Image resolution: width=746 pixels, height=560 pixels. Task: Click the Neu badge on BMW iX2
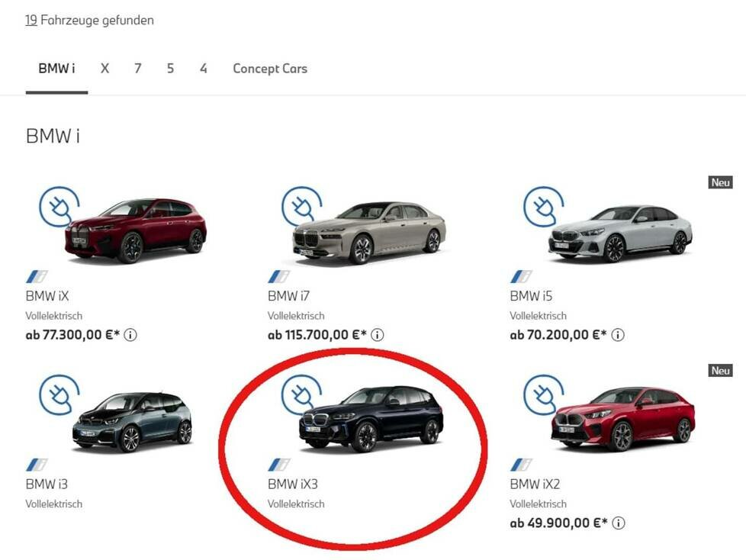click(x=720, y=370)
